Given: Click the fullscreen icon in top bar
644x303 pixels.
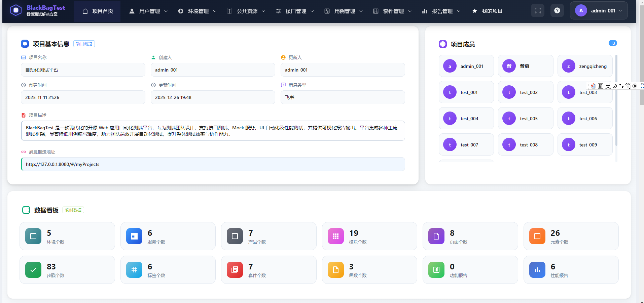Looking at the screenshot, I should [537, 10].
